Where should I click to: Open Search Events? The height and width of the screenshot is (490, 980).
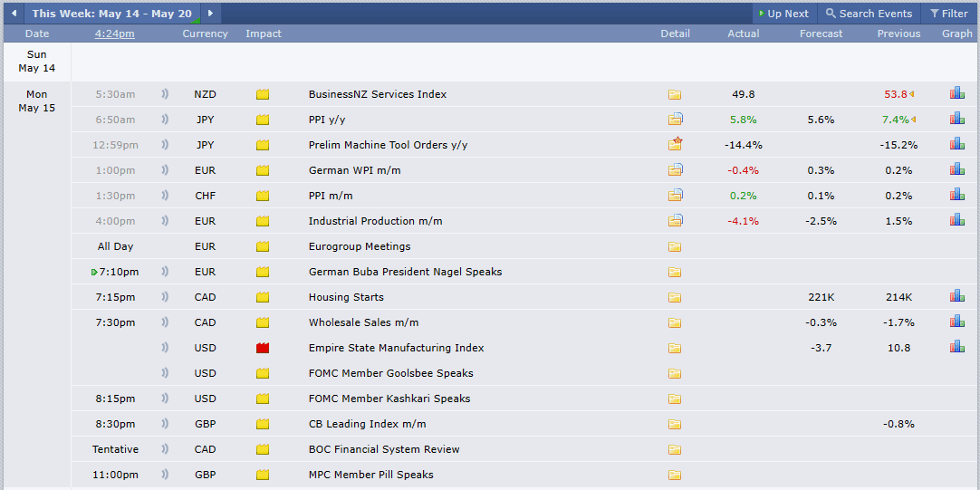coord(869,13)
